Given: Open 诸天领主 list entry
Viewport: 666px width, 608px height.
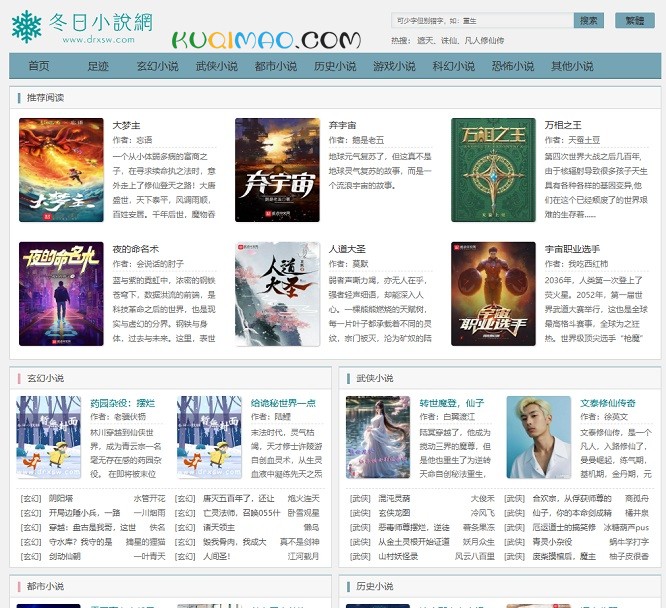Looking at the screenshot, I should pyautogui.click(x=219, y=527).
